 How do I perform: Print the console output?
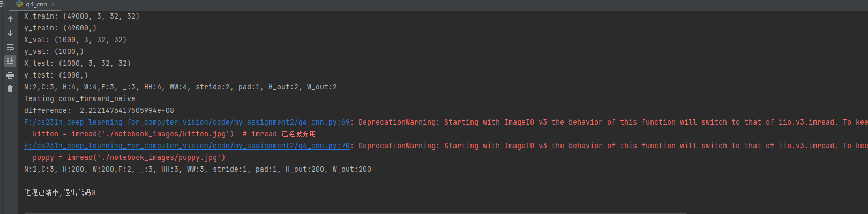click(x=10, y=75)
